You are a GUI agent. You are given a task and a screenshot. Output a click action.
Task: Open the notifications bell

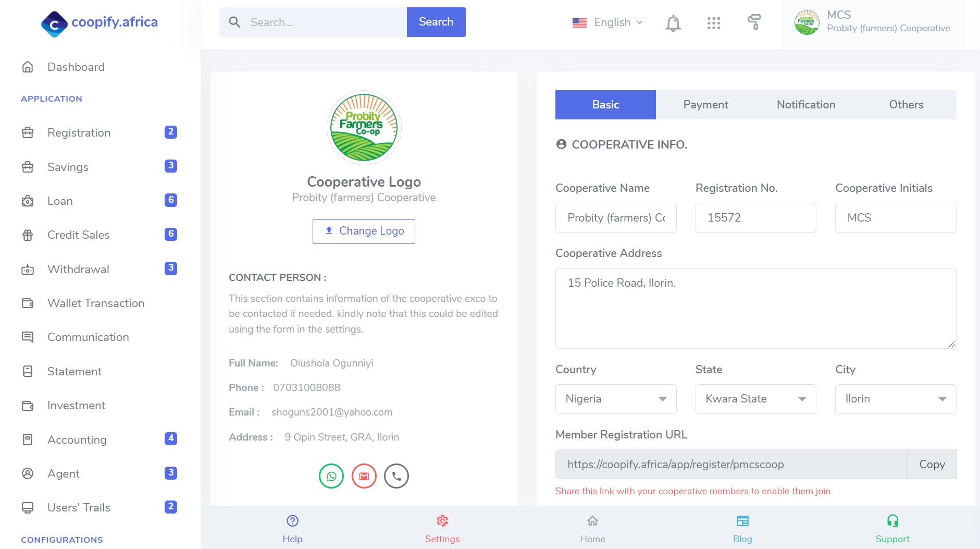[673, 23]
